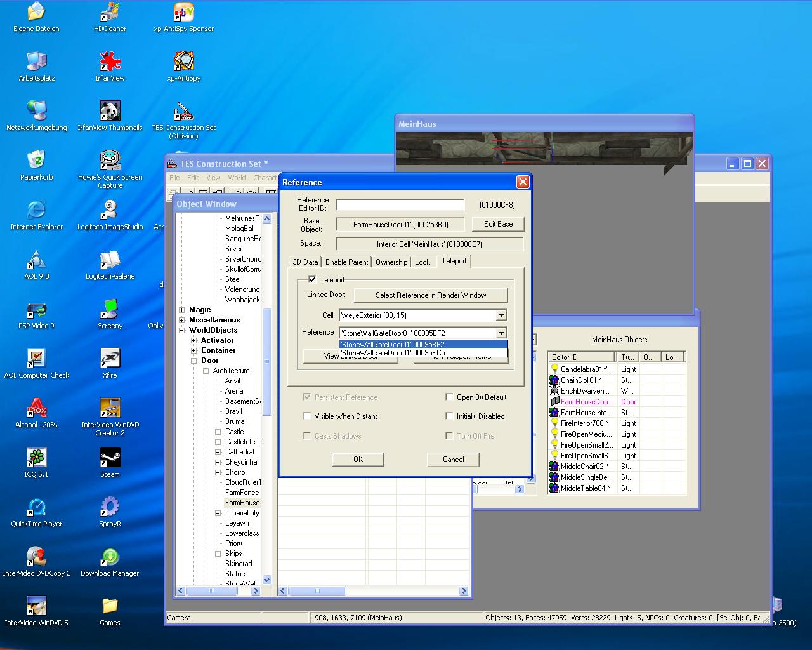Expand the Castle tree node

[218, 432]
